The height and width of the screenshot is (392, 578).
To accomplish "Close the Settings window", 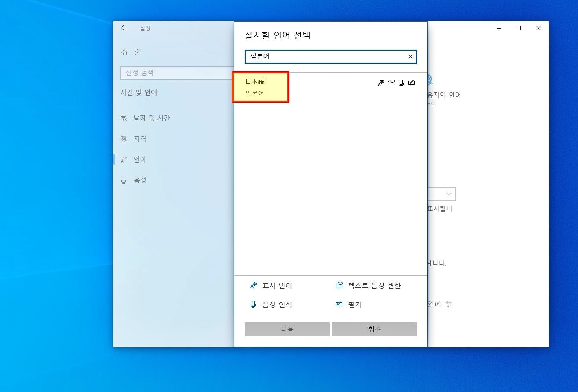I will click(x=539, y=28).
